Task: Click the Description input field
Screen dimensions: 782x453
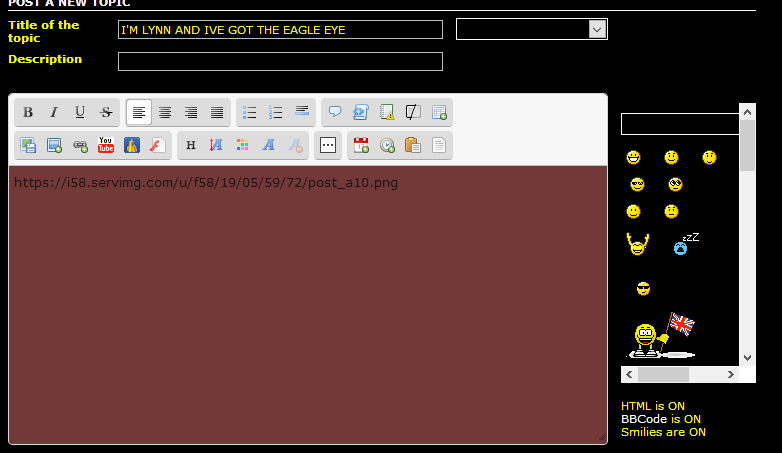Action: point(280,61)
